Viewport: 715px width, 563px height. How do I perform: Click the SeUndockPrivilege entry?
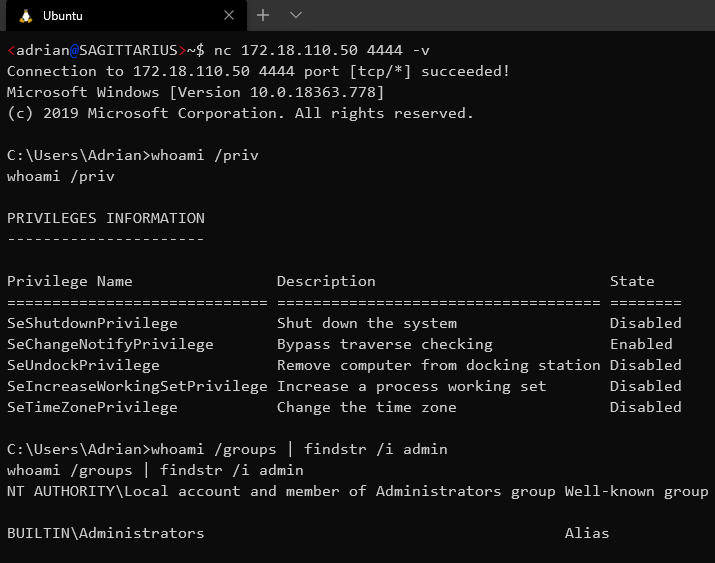[x=83, y=365]
